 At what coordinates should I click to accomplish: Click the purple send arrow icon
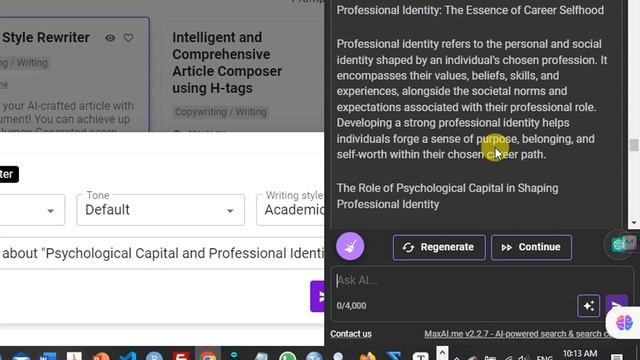pos(617,306)
